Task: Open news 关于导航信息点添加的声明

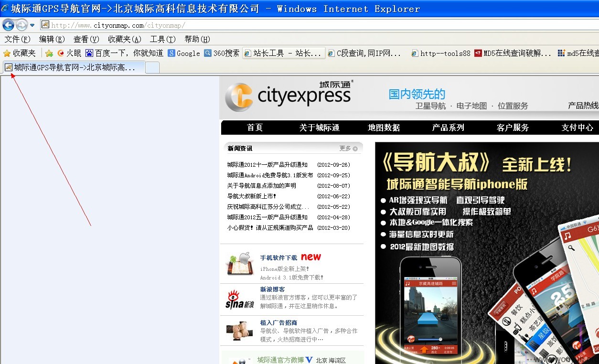Action: tap(262, 186)
